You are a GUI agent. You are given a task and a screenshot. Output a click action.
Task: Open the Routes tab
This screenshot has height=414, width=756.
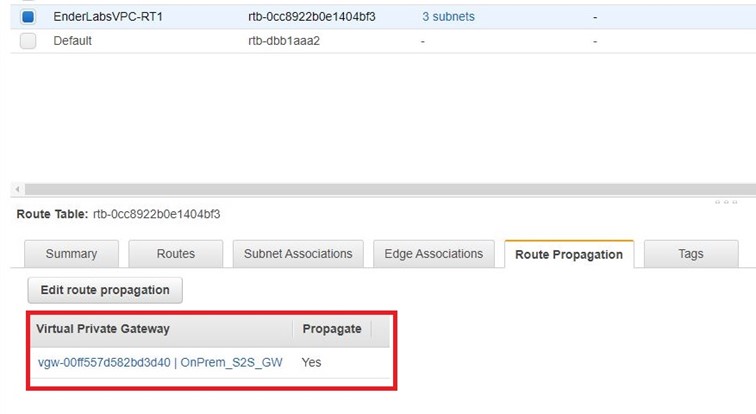pos(175,254)
